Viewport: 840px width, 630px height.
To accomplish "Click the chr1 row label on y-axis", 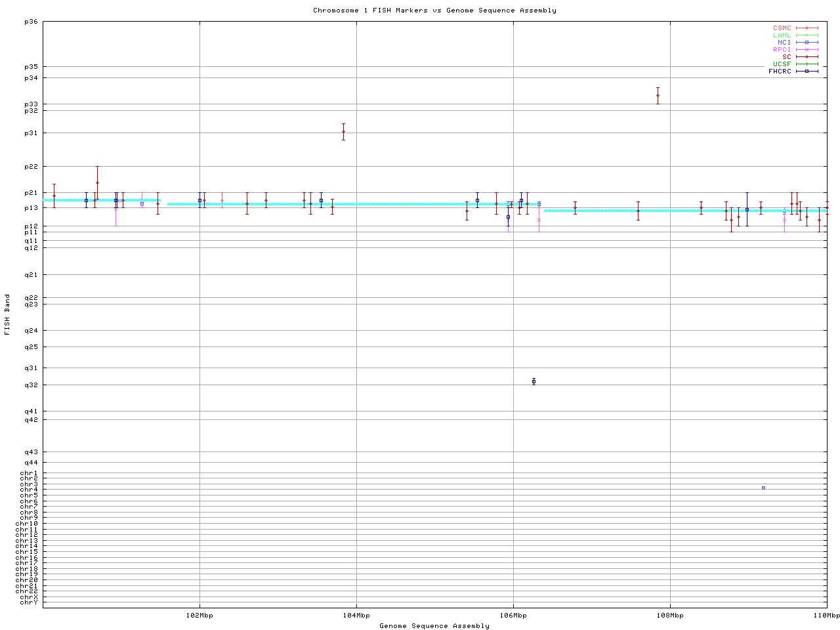I will (29, 473).
